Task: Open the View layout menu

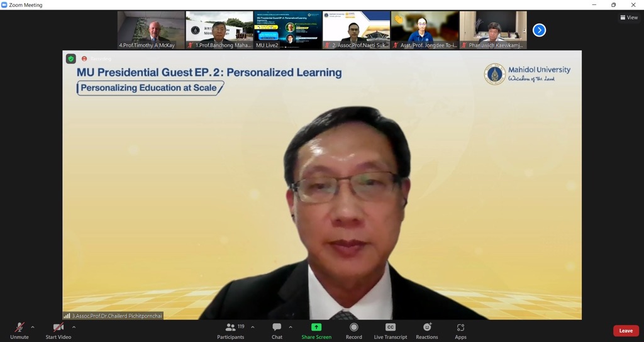Action: click(629, 17)
